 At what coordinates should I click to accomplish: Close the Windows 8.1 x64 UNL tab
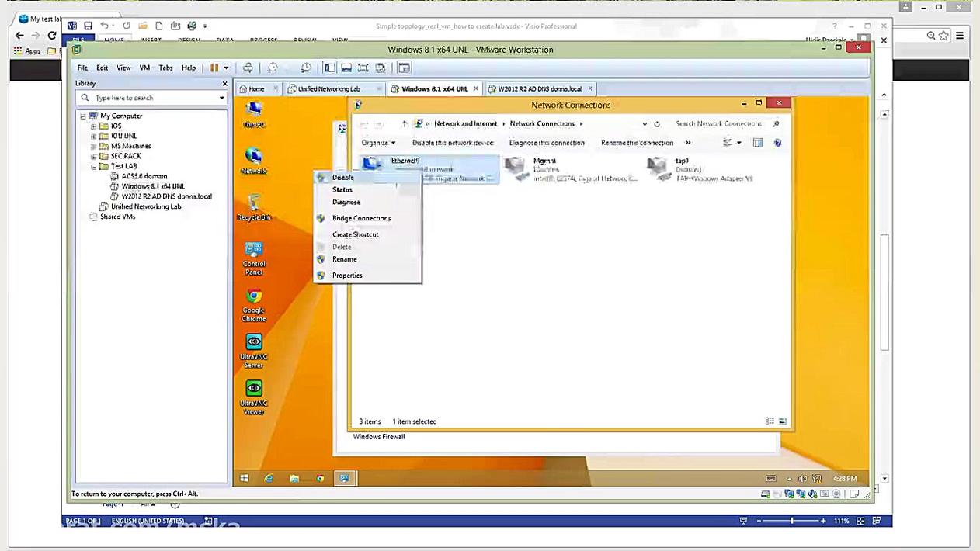click(x=476, y=88)
